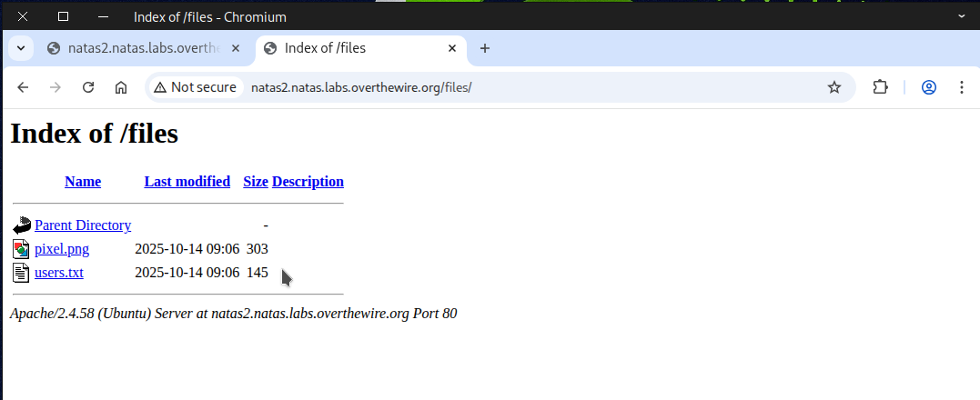Image resolution: width=980 pixels, height=400 pixels.
Task: Open the Not secure site info chip
Action: (195, 87)
